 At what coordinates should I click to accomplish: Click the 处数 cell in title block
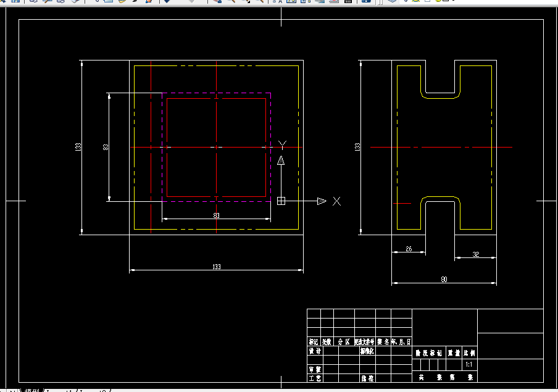(327, 342)
